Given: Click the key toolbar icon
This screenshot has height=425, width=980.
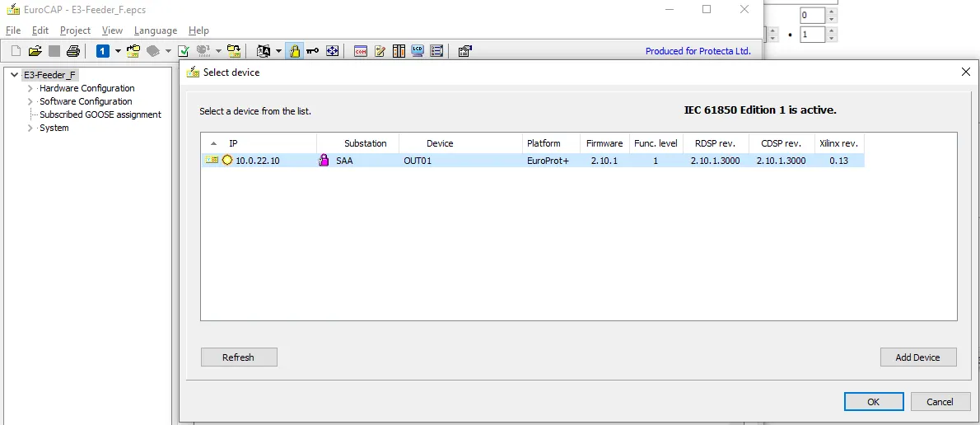Looking at the screenshot, I should [x=312, y=51].
